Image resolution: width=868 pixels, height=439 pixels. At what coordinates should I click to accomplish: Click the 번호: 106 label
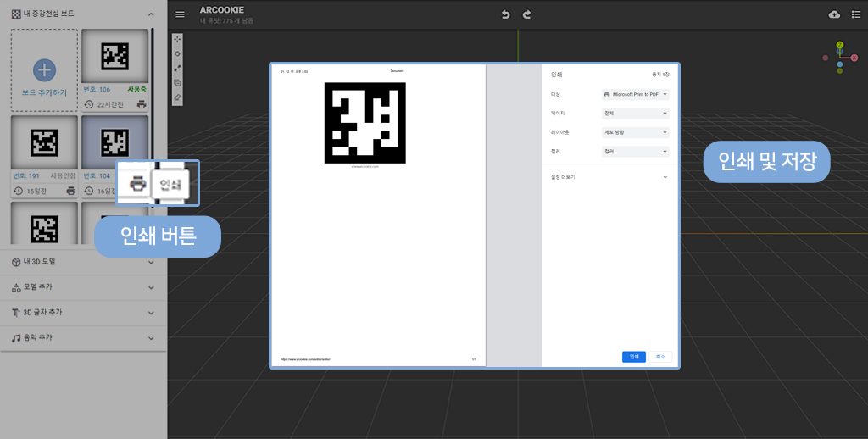click(97, 89)
